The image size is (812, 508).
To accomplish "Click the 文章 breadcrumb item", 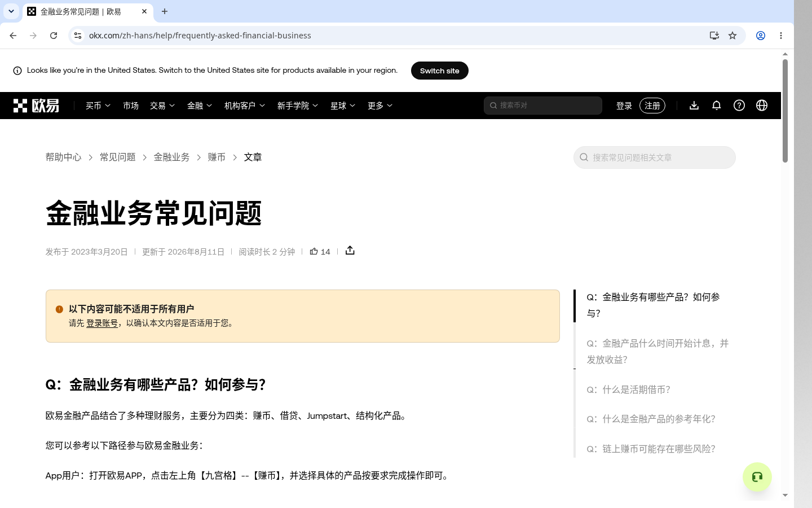I will point(253,157).
